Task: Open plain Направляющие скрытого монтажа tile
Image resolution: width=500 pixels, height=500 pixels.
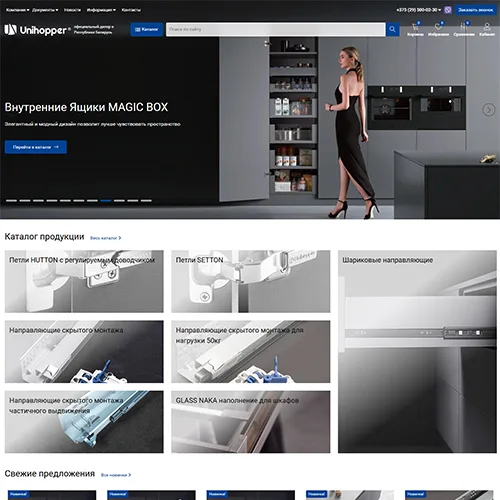Action: coord(84,352)
